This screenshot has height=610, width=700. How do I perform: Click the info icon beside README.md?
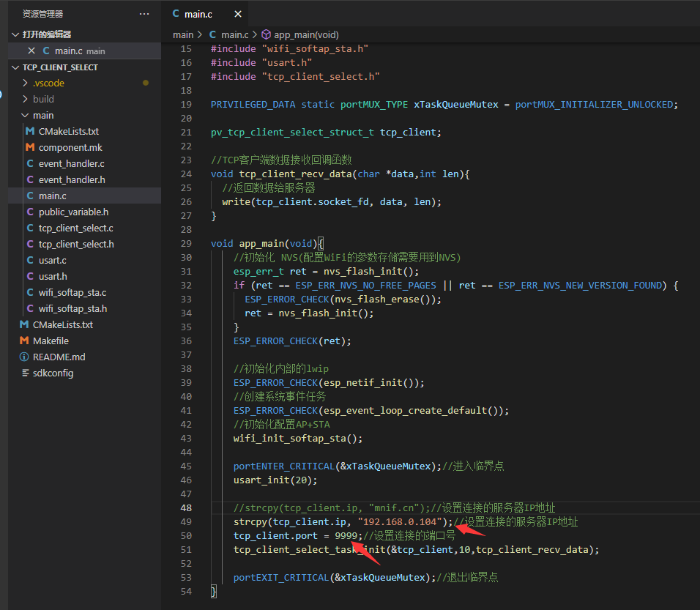[x=24, y=357]
